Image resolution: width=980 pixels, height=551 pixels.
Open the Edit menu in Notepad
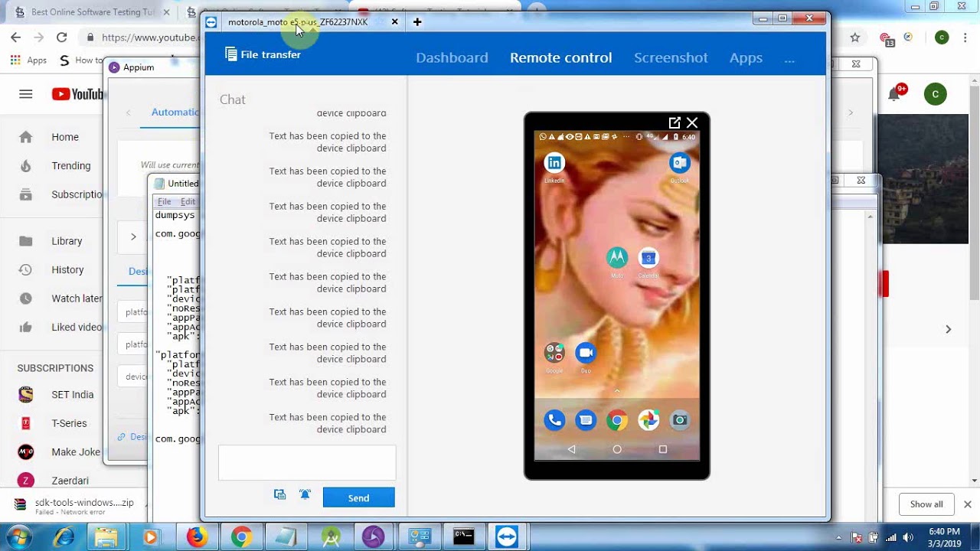pos(188,202)
